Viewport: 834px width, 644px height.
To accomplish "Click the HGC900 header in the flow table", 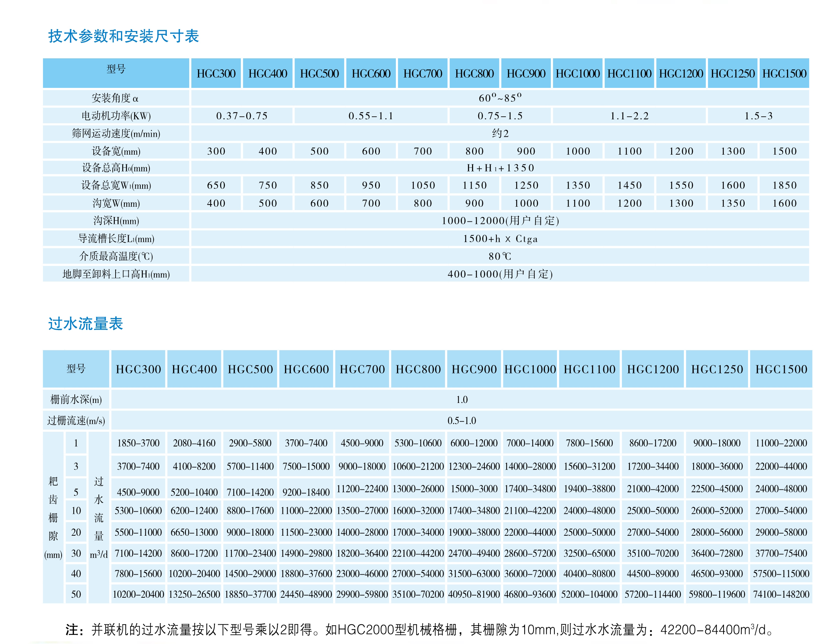I will (474, 369).
